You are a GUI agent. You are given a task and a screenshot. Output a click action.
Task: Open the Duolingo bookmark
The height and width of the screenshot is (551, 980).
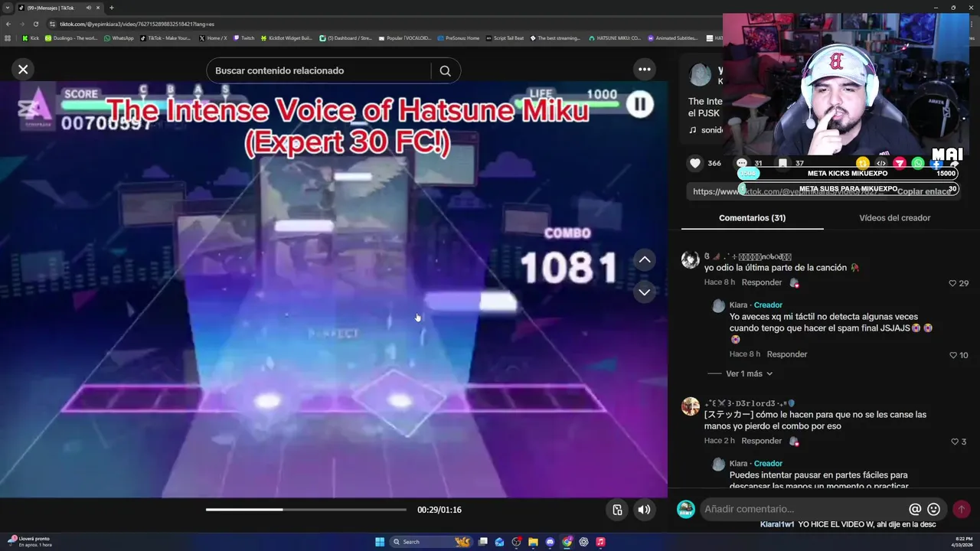coord(71,37)
